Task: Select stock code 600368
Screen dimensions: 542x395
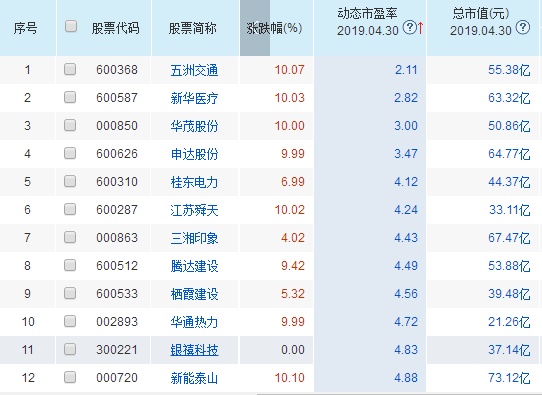Action: pyautogui.click(x=117, y=70)
